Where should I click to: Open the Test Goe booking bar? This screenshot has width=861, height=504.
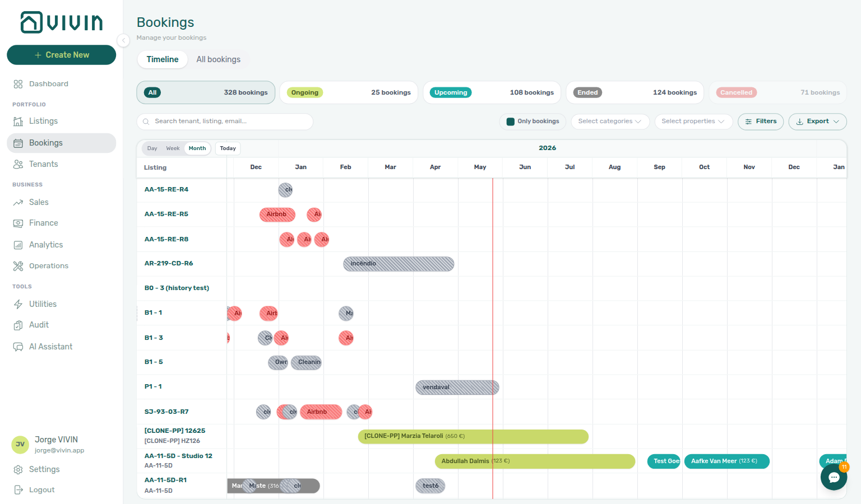pyautogui.click(x=664, y=461)
